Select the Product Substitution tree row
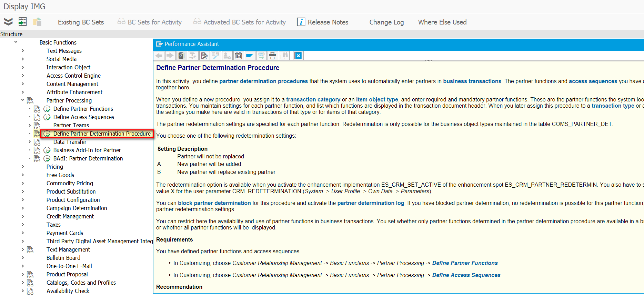The height and width of the screenshot is (295, 644). tap(71, 191)
